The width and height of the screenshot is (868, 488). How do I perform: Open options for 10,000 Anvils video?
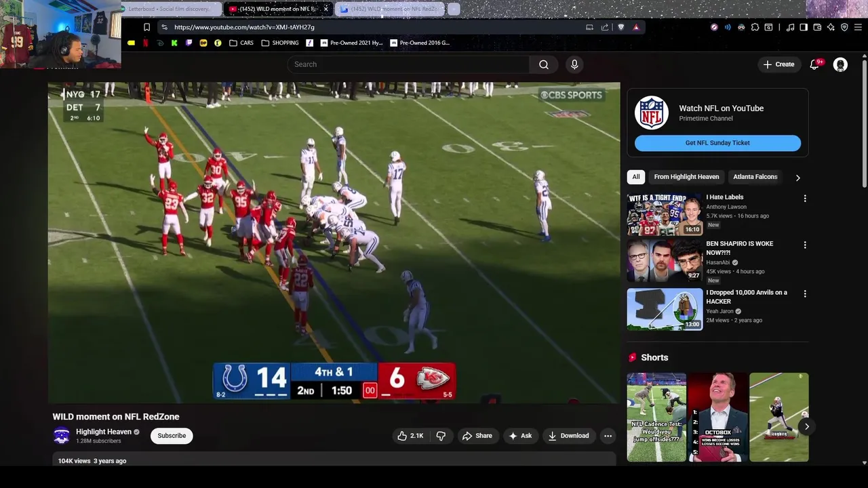click(805, 294)
